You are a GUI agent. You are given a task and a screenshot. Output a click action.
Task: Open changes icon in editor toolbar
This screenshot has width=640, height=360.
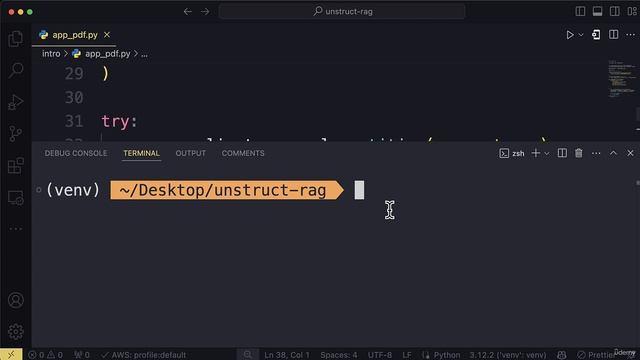[596, 35]
